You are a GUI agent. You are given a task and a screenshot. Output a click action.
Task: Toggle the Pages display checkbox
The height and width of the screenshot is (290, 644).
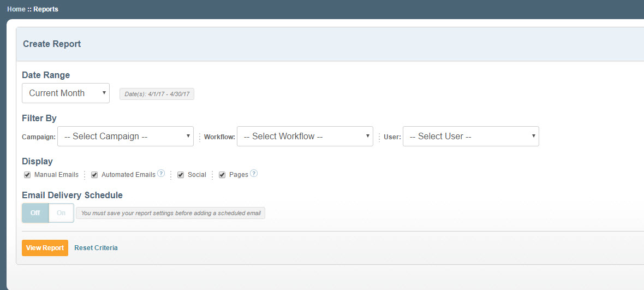coord(222,175)
